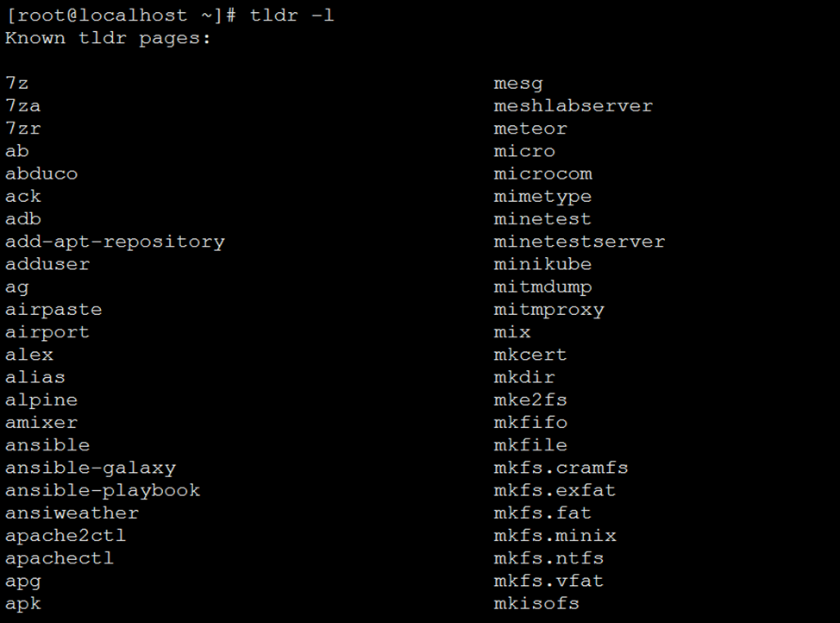Click the '[root@localhost ~]#' shell prompt
The image size is (840, 623).
pos(121,15)
